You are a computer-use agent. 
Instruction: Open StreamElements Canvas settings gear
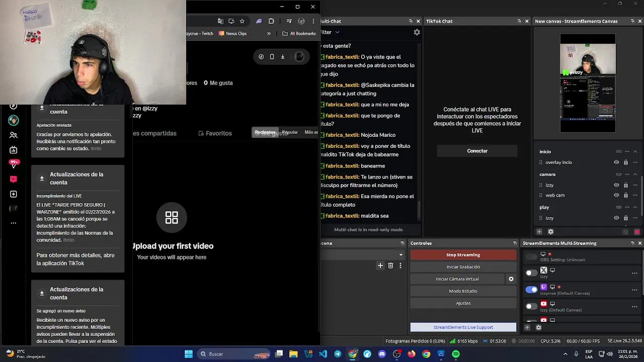(x=550, y=232)
